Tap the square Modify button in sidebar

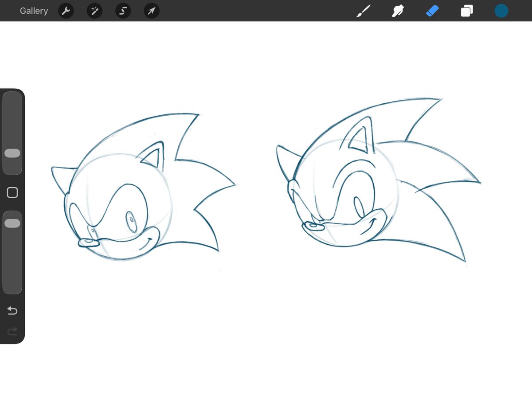point(12,192)
